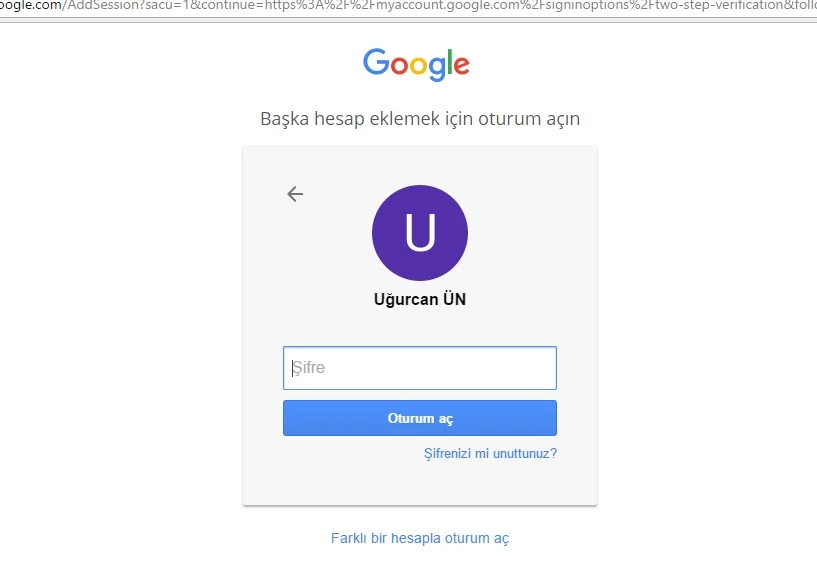Open Farklı bir hesapla oturum aç link

coord(420,538)
